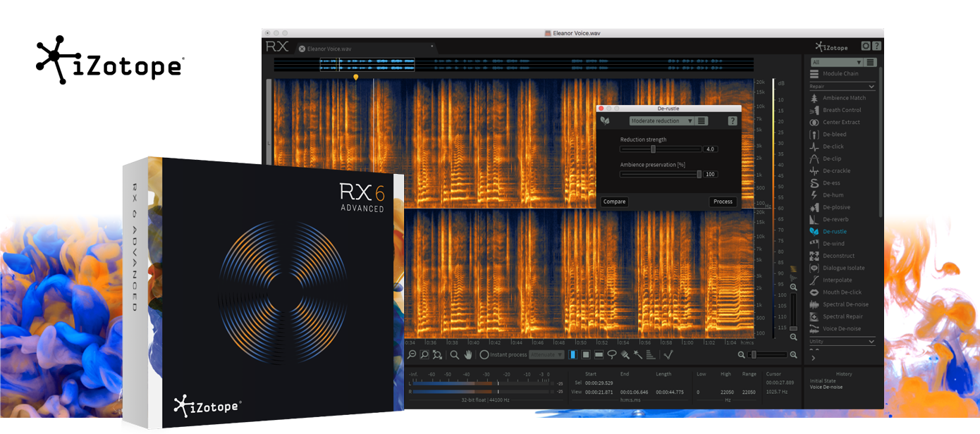
Task: Select the Ambience Match module
Action: click(838, 98)
